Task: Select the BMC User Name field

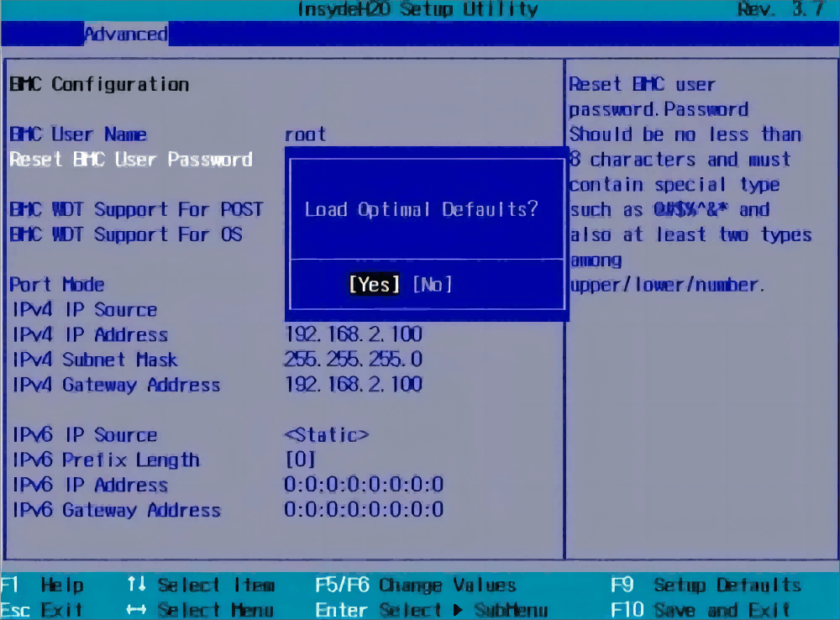Action: point(78,134)
